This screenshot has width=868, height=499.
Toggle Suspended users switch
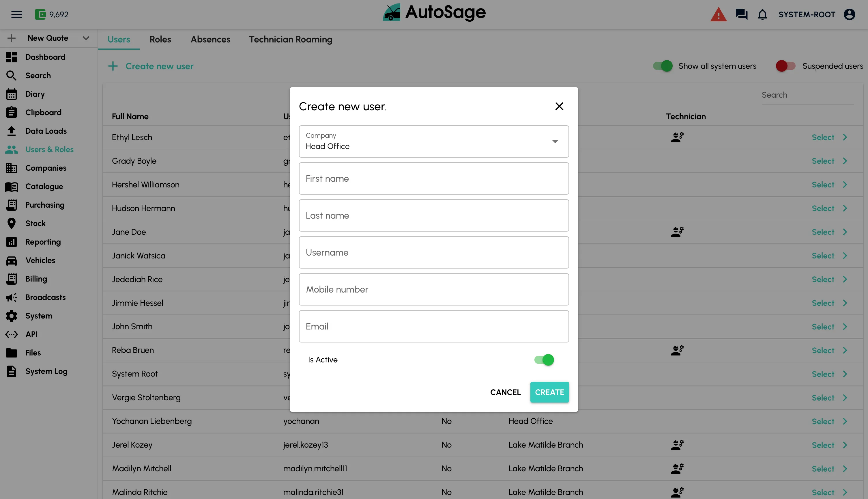(x=785, y=66)
